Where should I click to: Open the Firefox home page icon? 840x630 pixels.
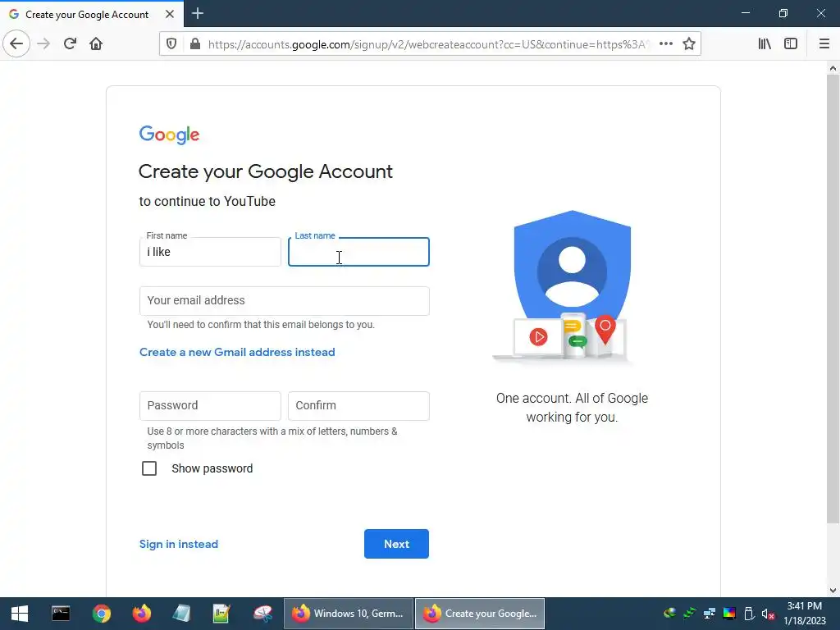tap(96, 43)
